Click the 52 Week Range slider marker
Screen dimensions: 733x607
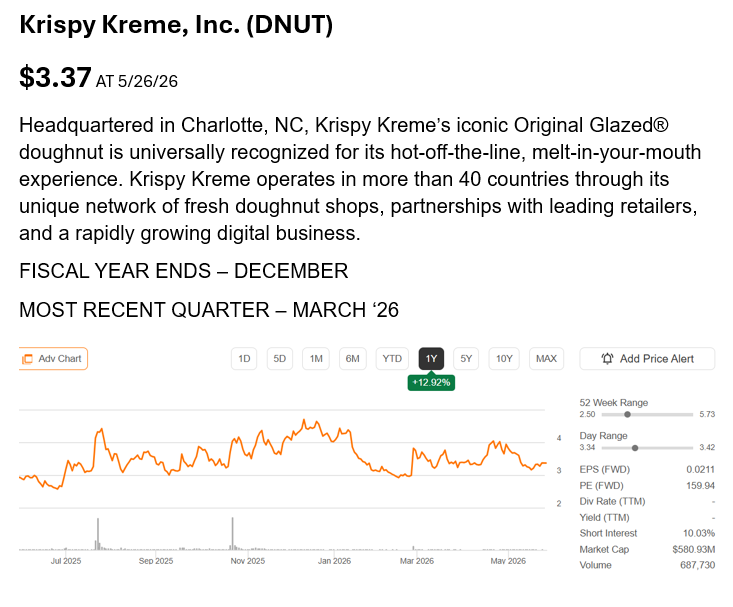[x=627, y=414]
